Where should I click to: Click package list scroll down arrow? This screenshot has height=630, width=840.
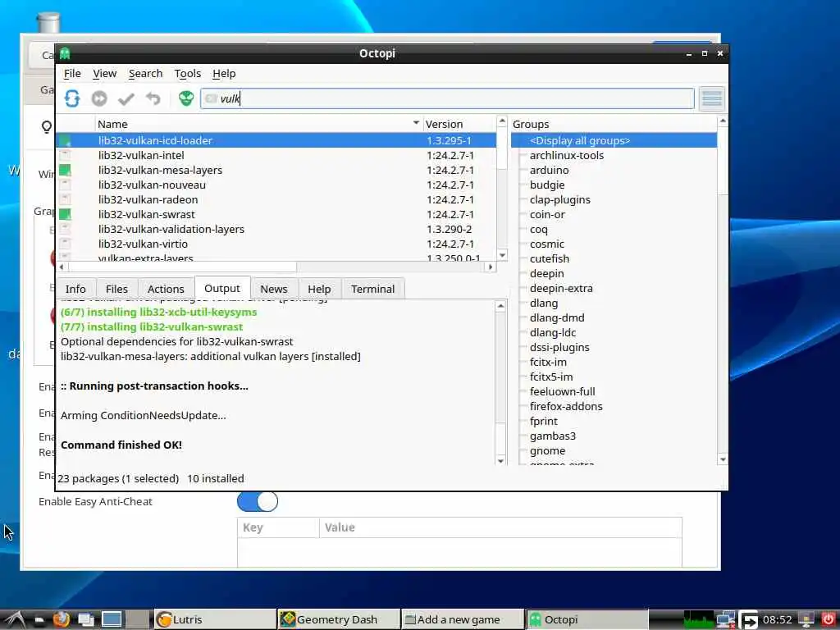(503, 255)
